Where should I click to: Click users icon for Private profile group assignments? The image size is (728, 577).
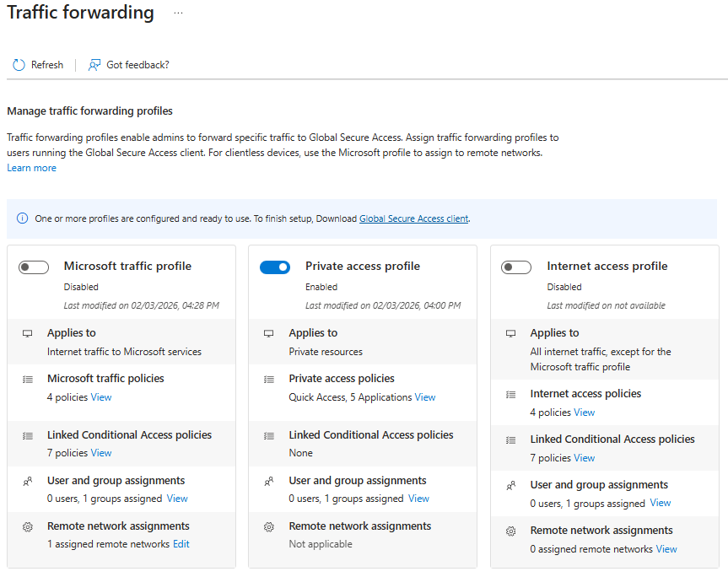(x=269, y=482)
